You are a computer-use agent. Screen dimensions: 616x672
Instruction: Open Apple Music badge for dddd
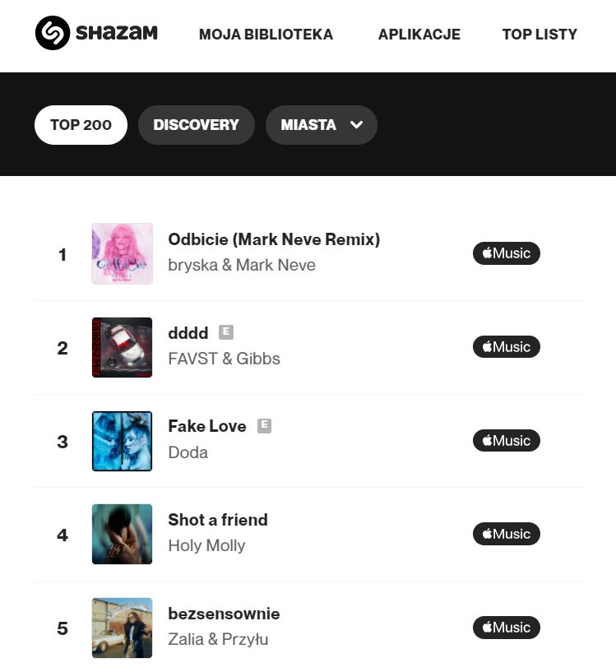(506, 347)
